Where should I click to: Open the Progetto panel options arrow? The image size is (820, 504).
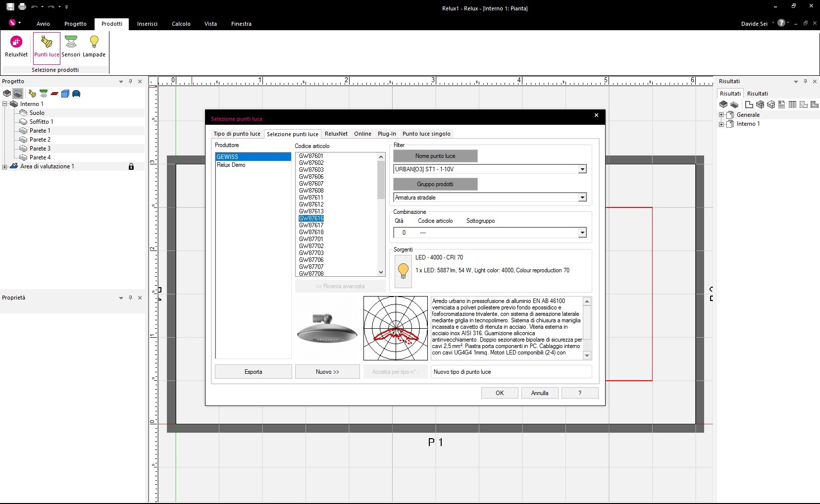click(x=121, y=82)
